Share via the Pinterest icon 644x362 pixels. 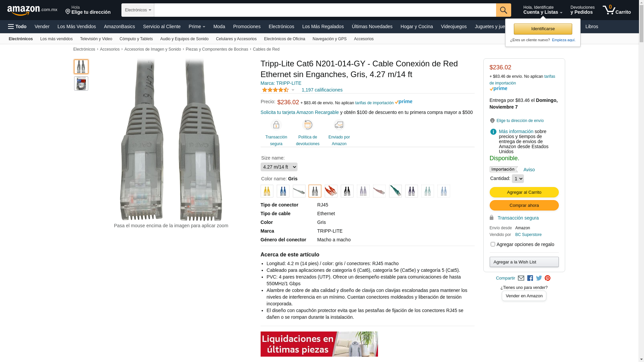pos(548,278)
